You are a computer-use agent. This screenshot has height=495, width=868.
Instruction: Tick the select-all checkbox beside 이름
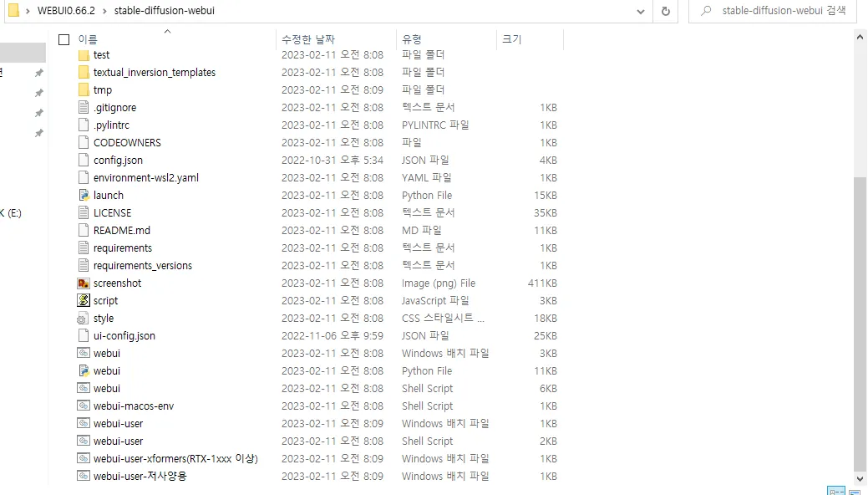tap(64, 39)
